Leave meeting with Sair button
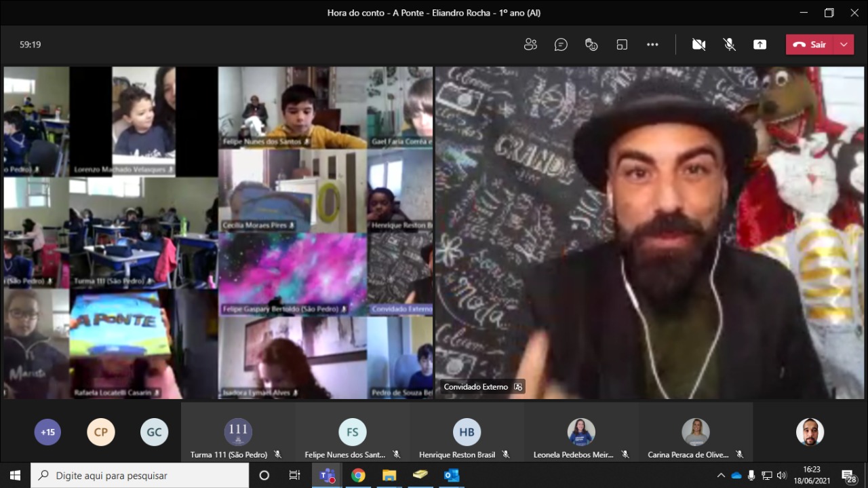The height and width of the screenshot is (488, 868). [810, 44]
